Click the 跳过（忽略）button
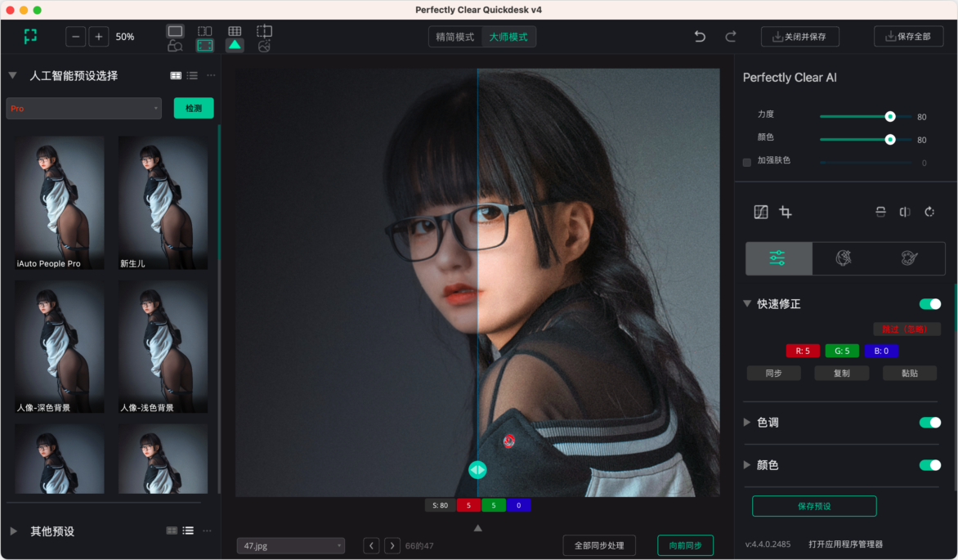 [907, 329]
